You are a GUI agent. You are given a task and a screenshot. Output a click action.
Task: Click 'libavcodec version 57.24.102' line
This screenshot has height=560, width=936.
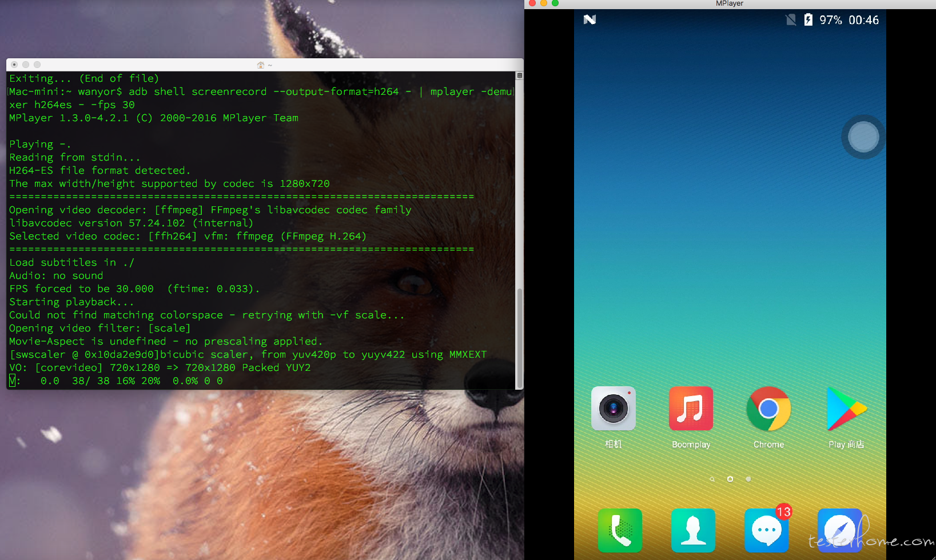click(131, 223)
